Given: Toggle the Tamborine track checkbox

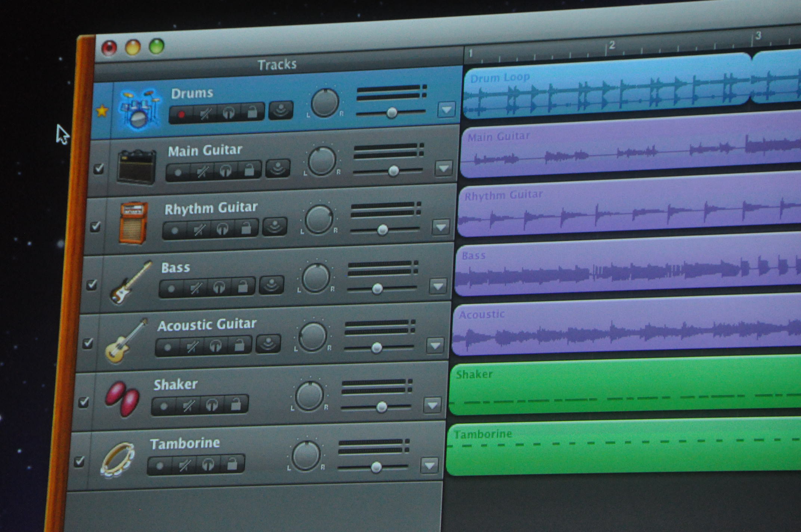Looking at the screenshot, I should (79, 461).
